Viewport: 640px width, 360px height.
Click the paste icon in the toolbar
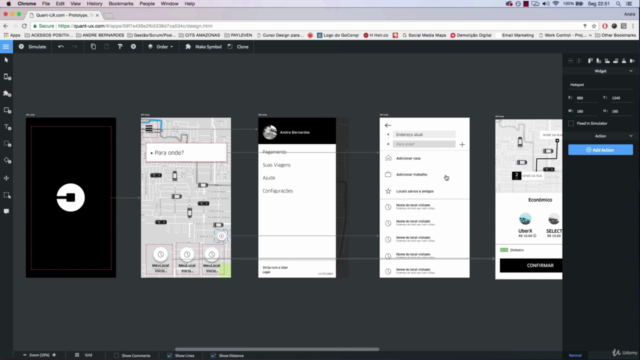click(x=107, y=47)
